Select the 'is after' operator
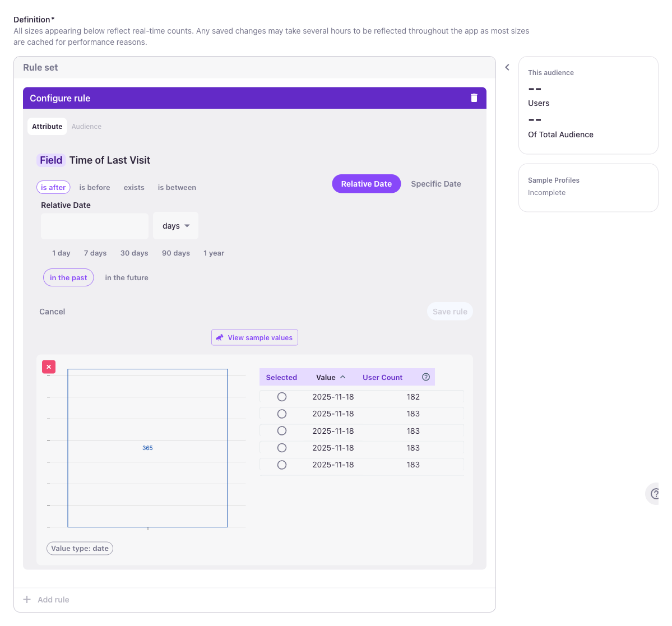672x626 pixels. click(x=53, y=187)
